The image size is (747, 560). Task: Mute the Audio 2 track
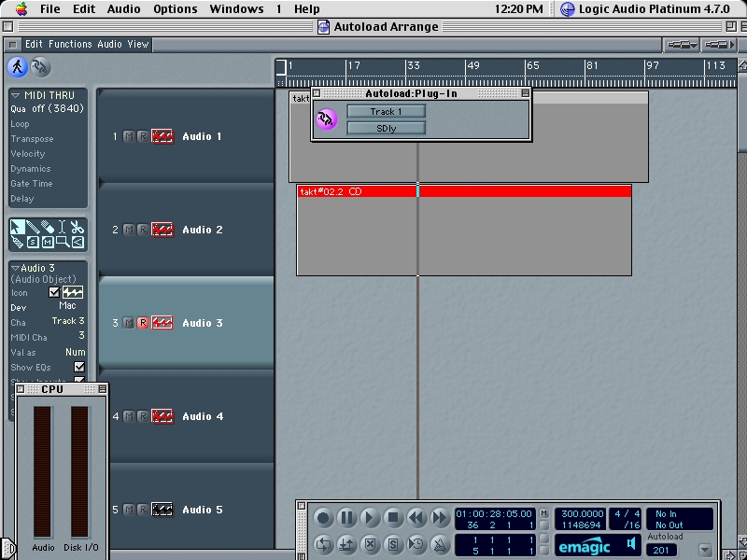pos(129,230)
